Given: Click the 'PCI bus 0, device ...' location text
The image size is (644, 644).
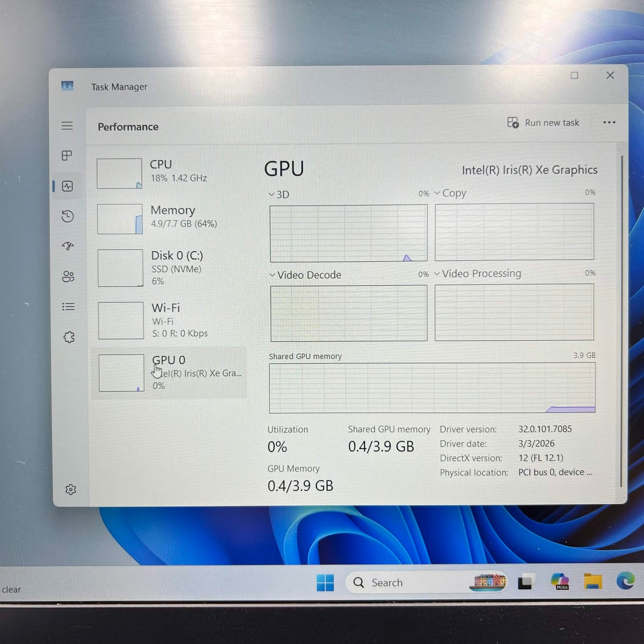Looking at the screenshot, I should (555, 472).
